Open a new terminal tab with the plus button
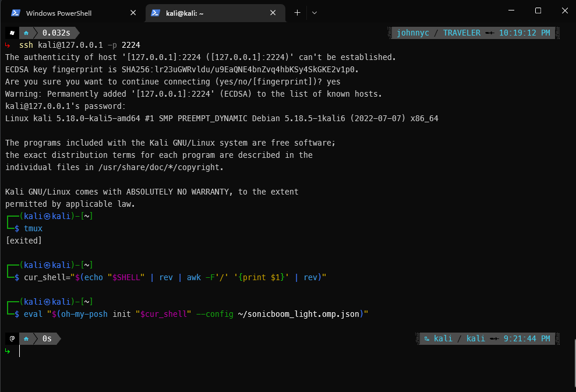 (297, 12)
